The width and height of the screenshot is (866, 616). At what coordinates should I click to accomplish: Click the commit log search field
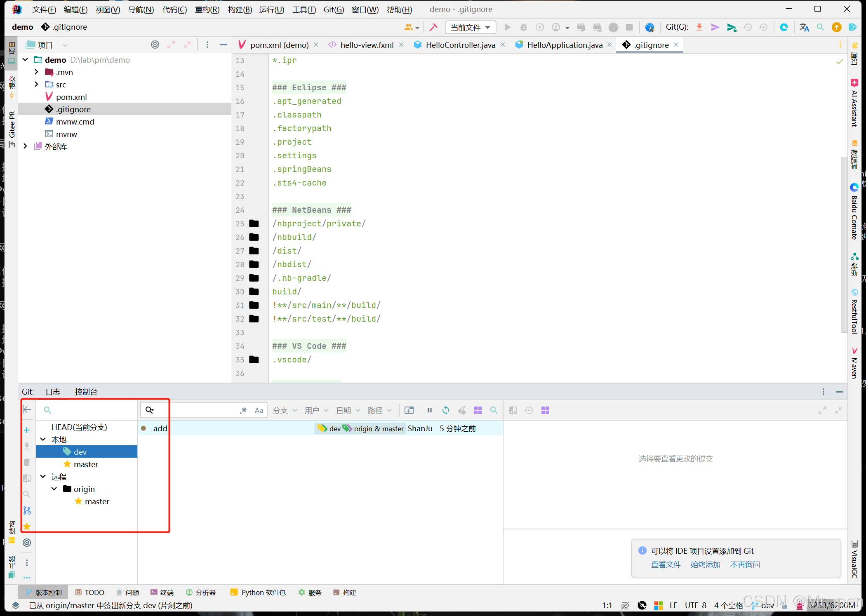click(x=198, y=410)
